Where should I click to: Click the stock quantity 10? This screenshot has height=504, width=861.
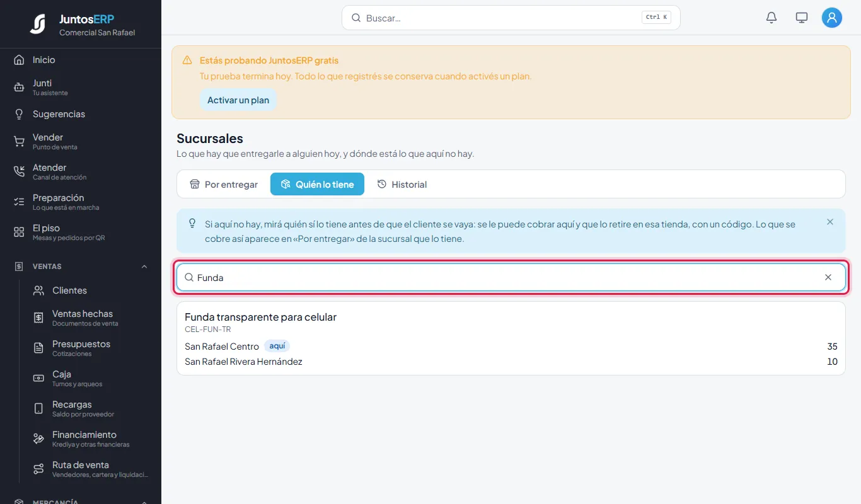[832, 362]
